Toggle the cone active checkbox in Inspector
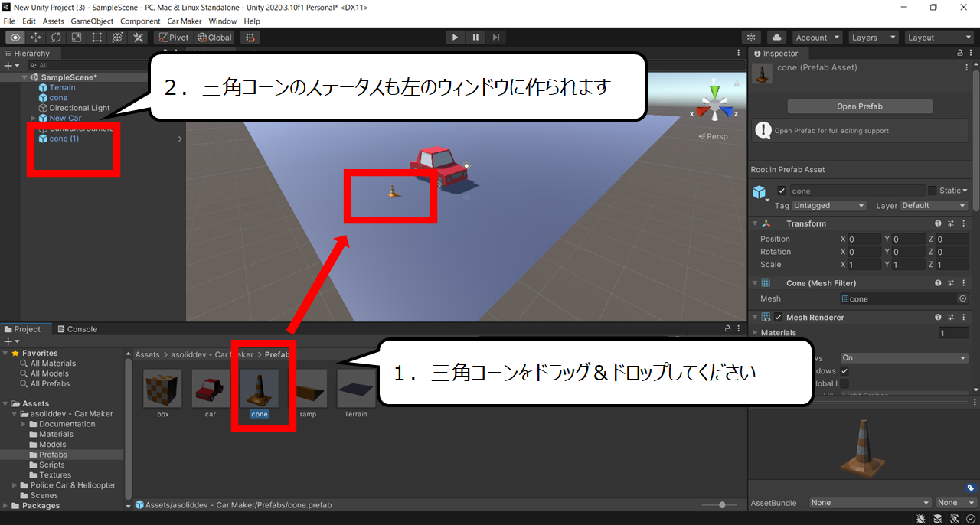Viewport: 980px width, 525px height. tap(782, 191)
